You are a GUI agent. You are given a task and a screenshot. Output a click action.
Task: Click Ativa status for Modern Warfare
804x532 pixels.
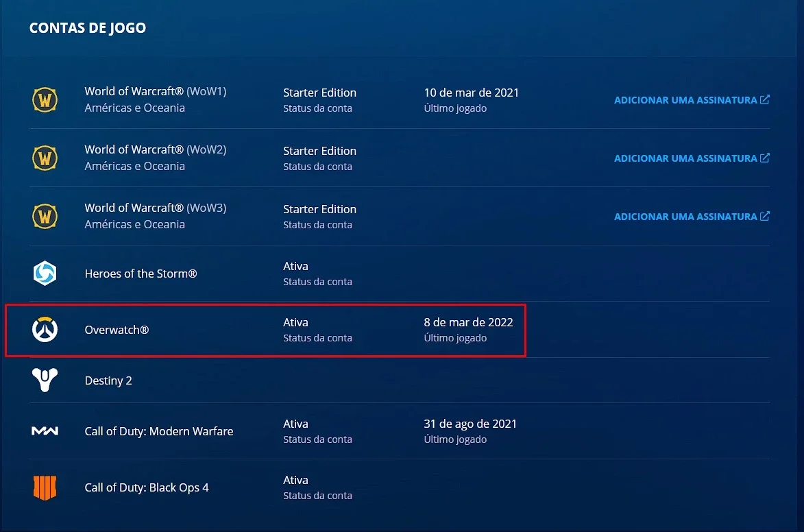tap(295, 424)
